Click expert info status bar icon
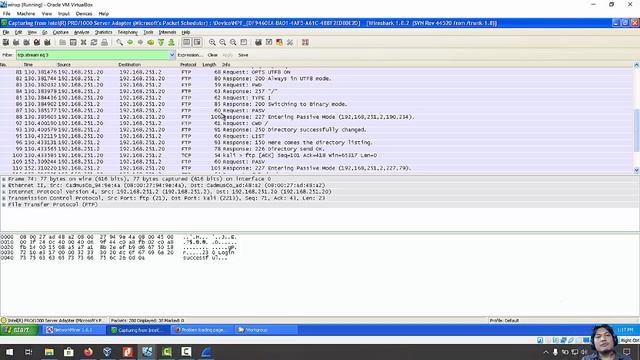640x360 pixels. pyautogui.click(x=4, y=320)
